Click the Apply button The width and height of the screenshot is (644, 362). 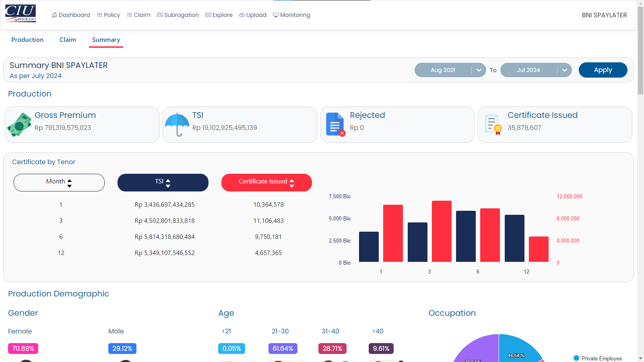[603, 70]
